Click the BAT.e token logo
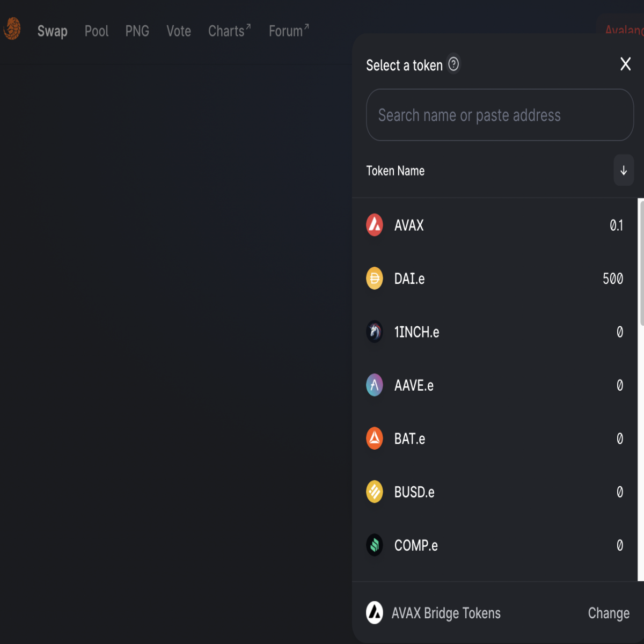Screen dimensions: 644x644 (375, 438)
